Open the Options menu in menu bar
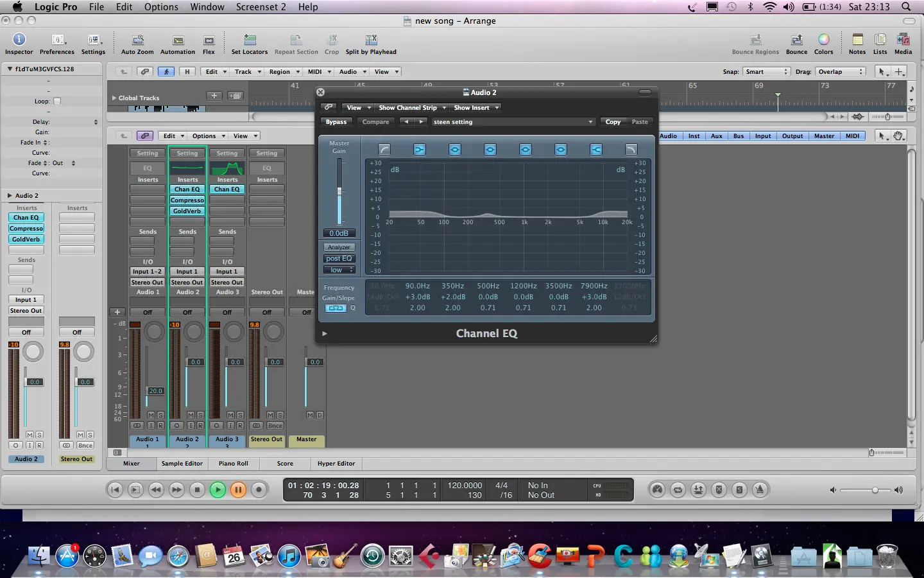 coord(161,7)
